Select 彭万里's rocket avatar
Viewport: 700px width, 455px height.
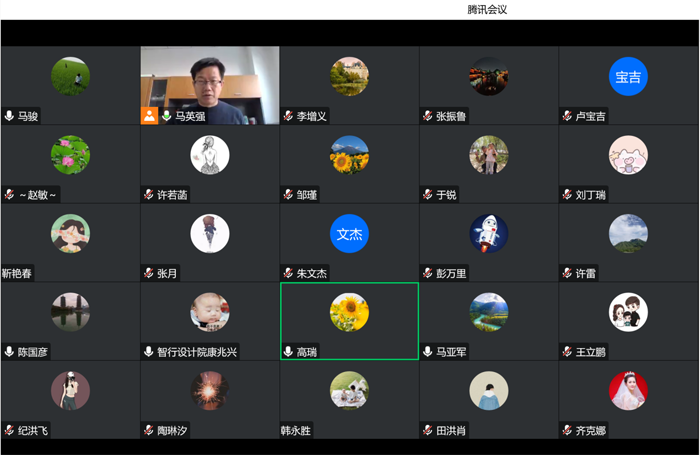489,234
